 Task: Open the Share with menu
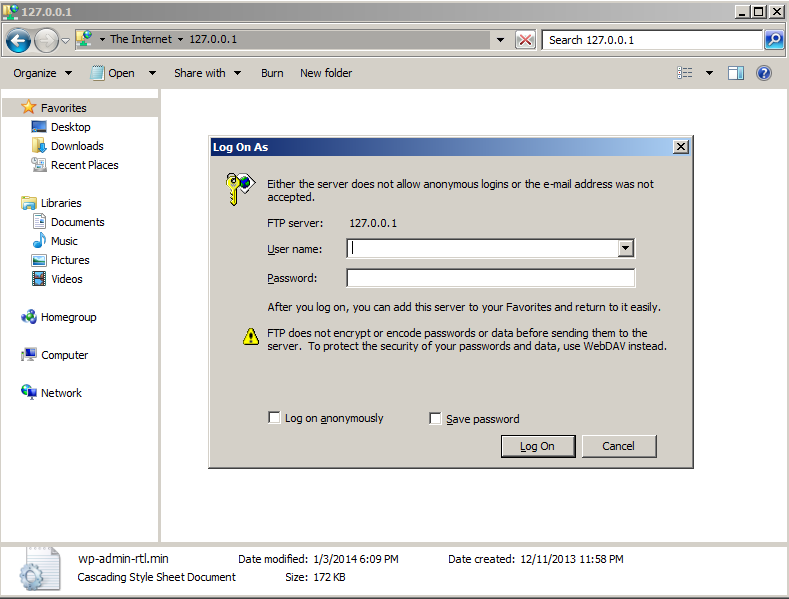click(207, 73)
